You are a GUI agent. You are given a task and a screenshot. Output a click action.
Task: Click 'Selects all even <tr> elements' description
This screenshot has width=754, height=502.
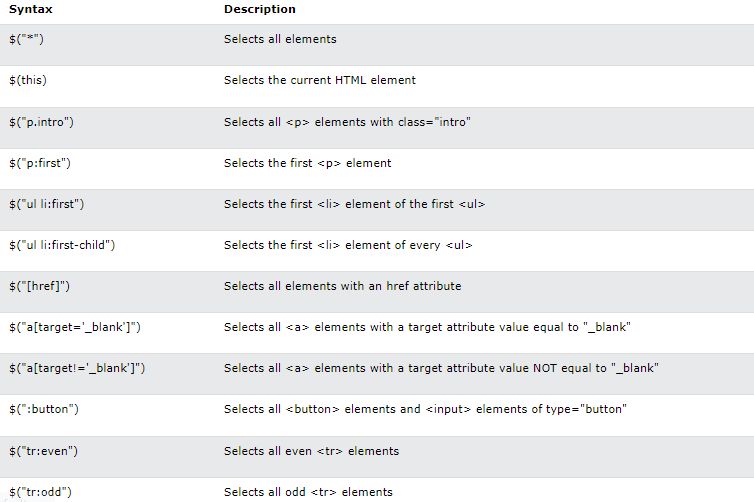click(x=312, y=451)
